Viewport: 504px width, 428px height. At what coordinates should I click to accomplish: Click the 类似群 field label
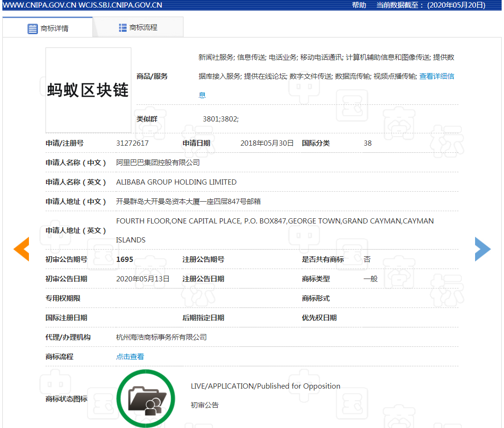(147, 119)
